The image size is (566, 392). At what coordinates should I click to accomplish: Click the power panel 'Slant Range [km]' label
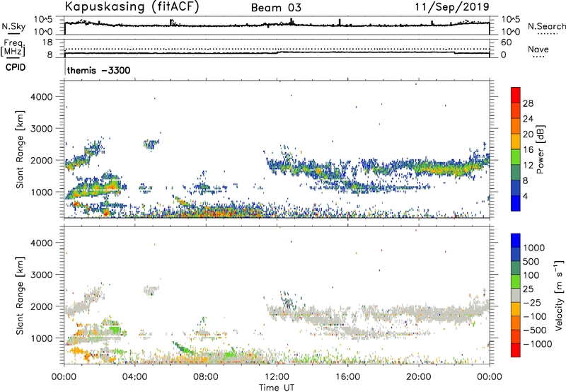[x=20, y=149]
